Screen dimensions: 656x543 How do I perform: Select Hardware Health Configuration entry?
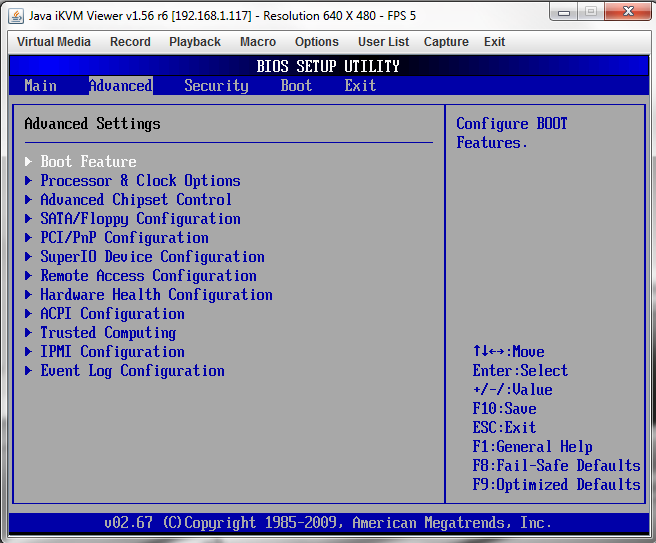(156, 295)
